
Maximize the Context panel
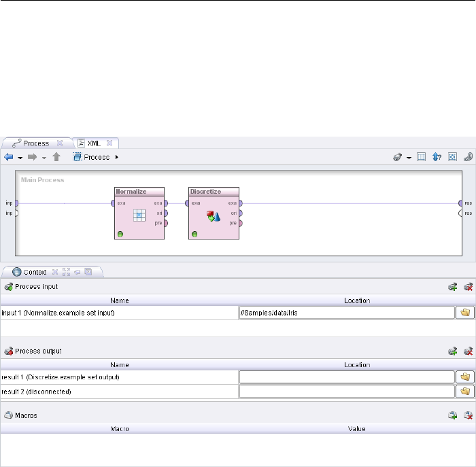[66, 272]
